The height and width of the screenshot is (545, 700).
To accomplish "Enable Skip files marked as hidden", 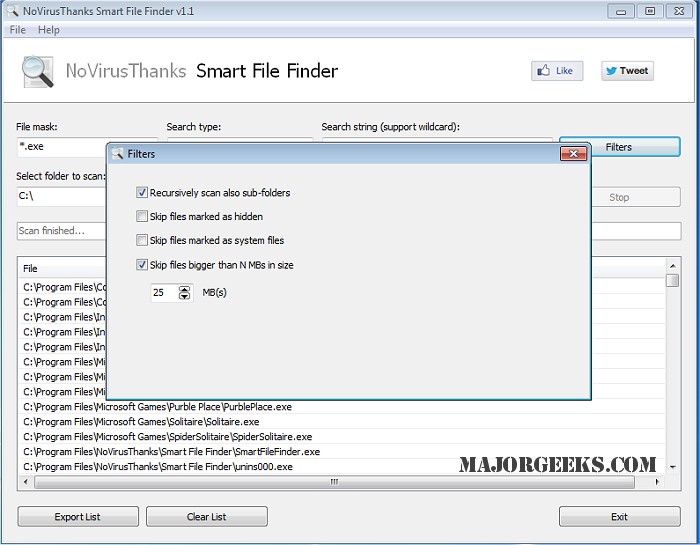I will tap(142, 216).
